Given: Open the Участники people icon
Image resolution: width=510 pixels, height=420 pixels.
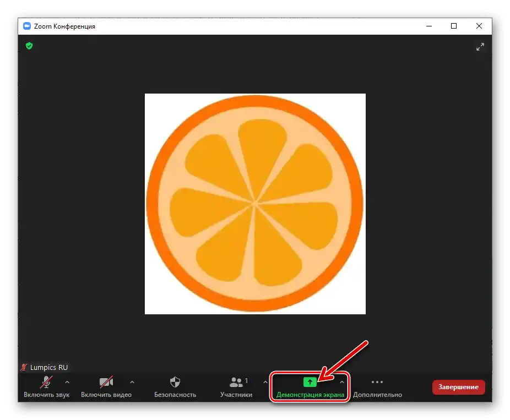Looking at the screenshot, I should coord(236,382).
